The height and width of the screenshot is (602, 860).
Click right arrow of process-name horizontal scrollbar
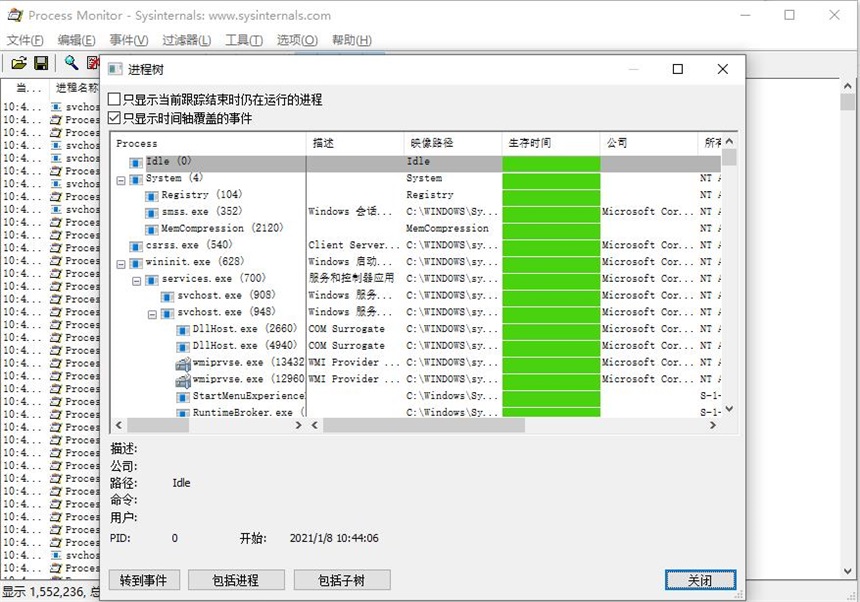(298, 425)
